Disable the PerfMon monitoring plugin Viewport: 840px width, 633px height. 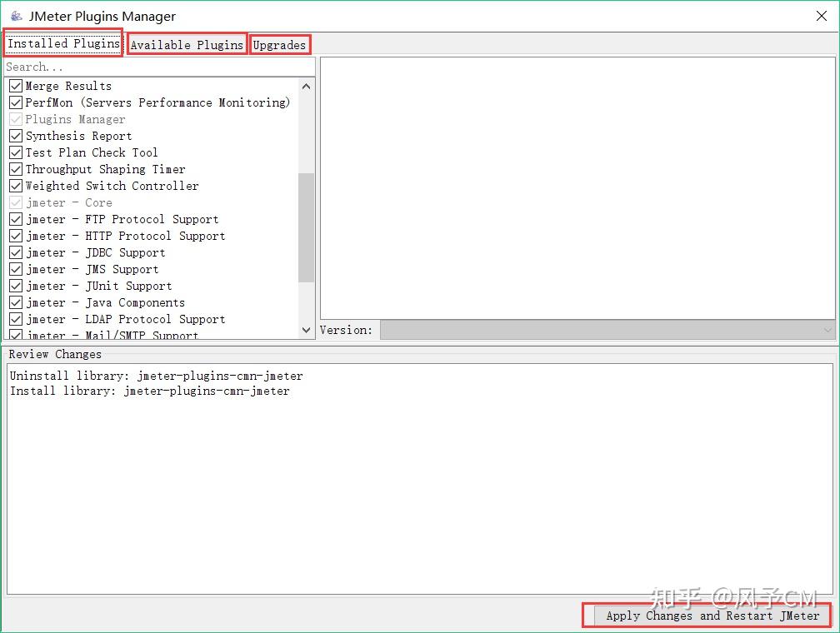tap(15, 102)
